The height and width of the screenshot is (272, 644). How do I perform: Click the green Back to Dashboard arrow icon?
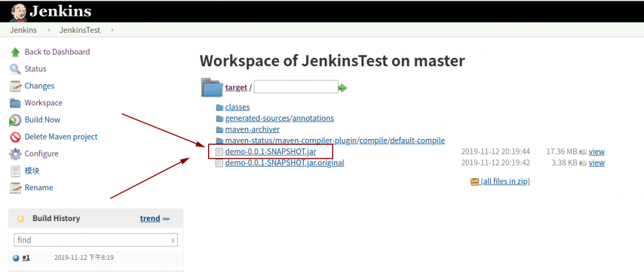[15, 52]
